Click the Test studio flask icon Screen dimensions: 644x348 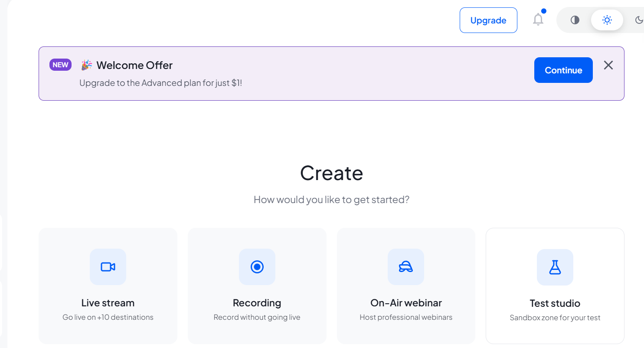tap(555, 267)
